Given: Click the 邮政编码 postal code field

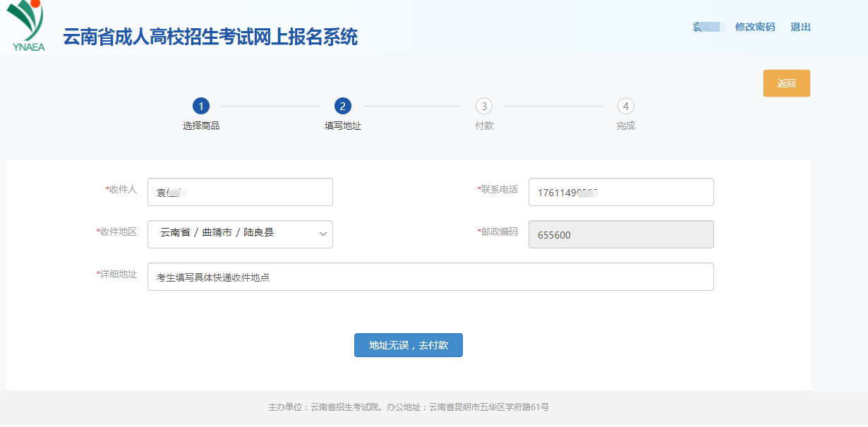Looking at the screenshot, I should pyautogui.click(x=621, y=234).
